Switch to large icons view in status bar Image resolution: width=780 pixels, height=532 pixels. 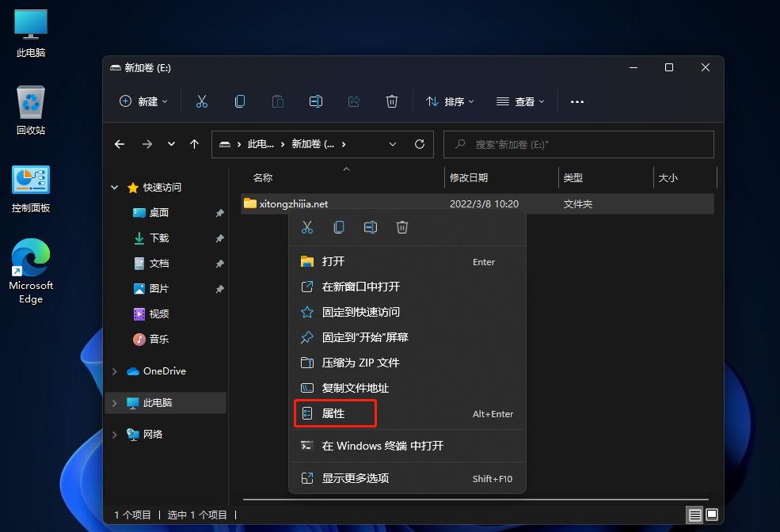[711, 515]
